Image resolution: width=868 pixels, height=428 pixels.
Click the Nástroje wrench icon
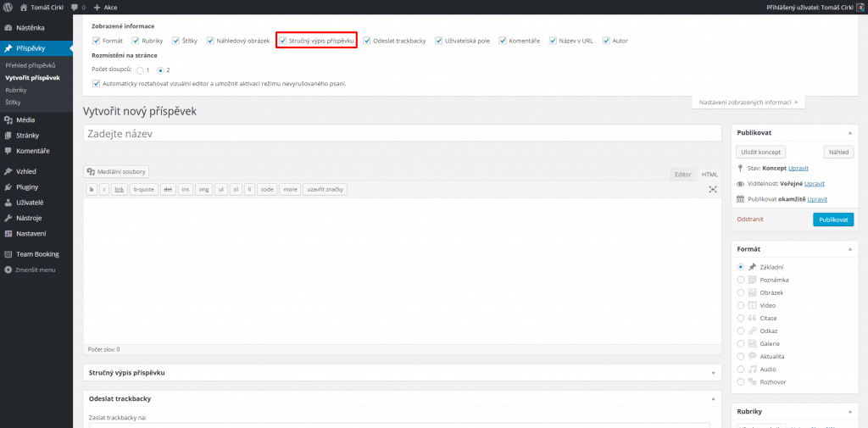point(8,218)
